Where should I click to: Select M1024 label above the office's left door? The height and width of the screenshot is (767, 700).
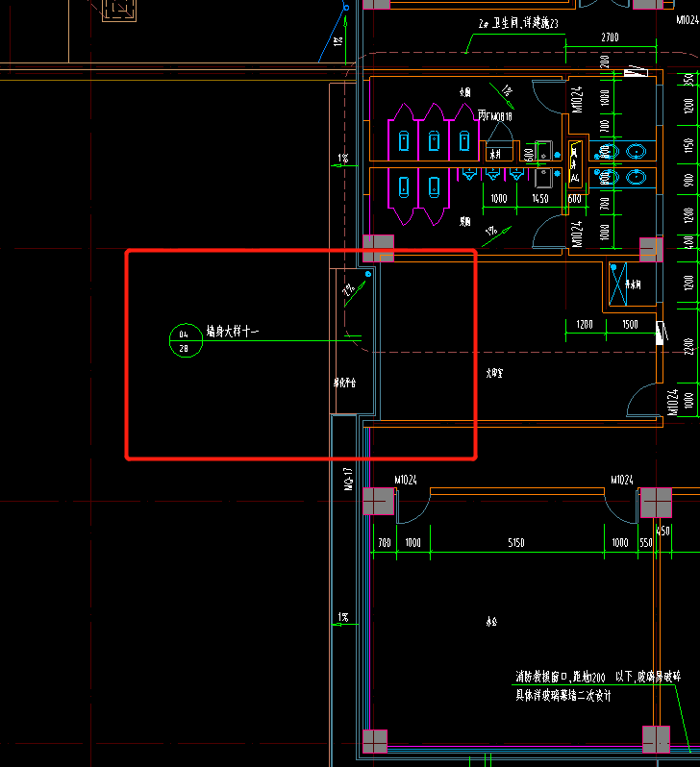pyautogui.click(x=406, y=480)
